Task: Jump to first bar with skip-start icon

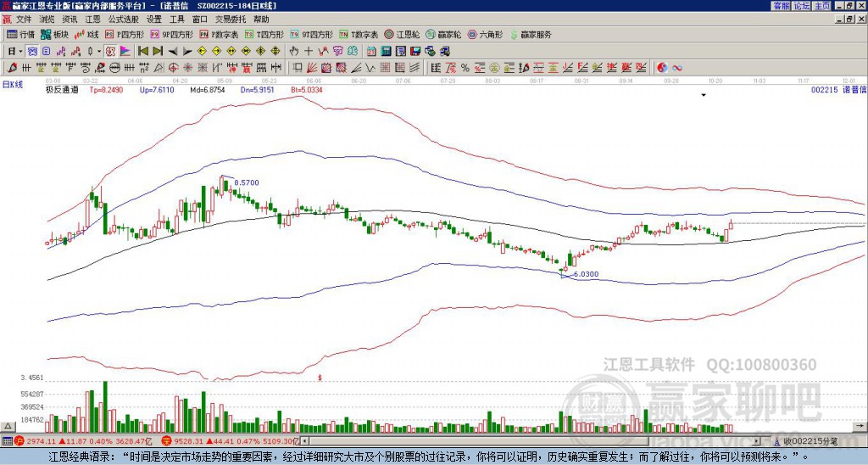Action: point(142,52)
